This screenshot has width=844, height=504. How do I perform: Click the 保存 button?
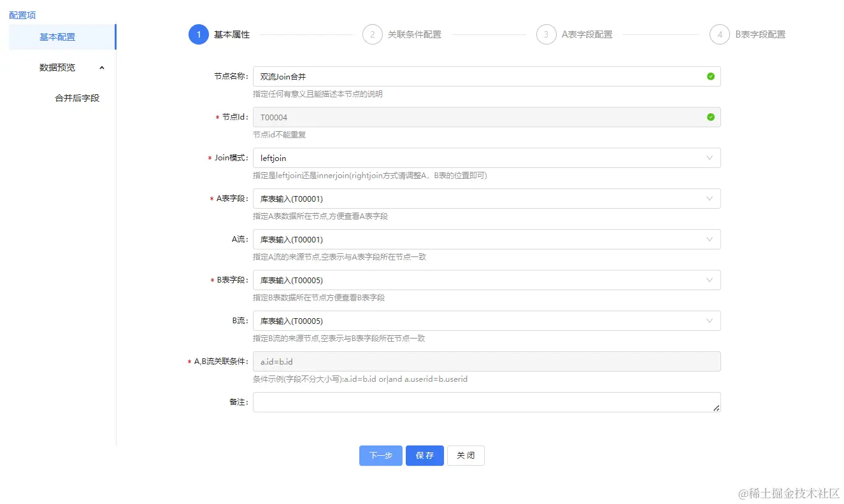425,456
